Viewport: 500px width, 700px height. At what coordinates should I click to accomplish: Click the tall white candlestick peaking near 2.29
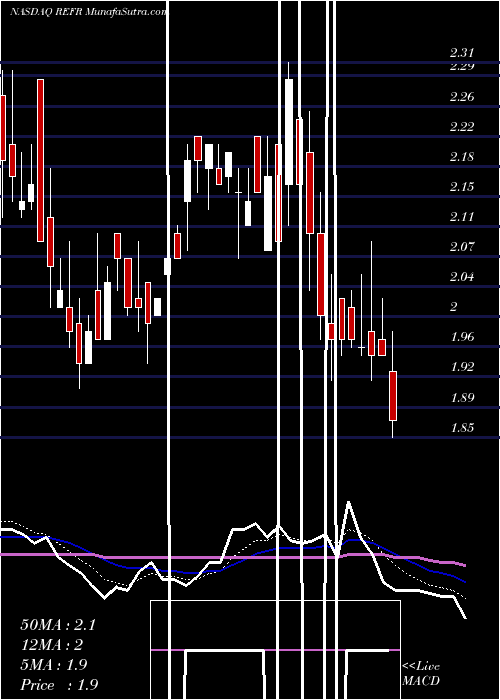pyautogui.click(x=289, y=132)
